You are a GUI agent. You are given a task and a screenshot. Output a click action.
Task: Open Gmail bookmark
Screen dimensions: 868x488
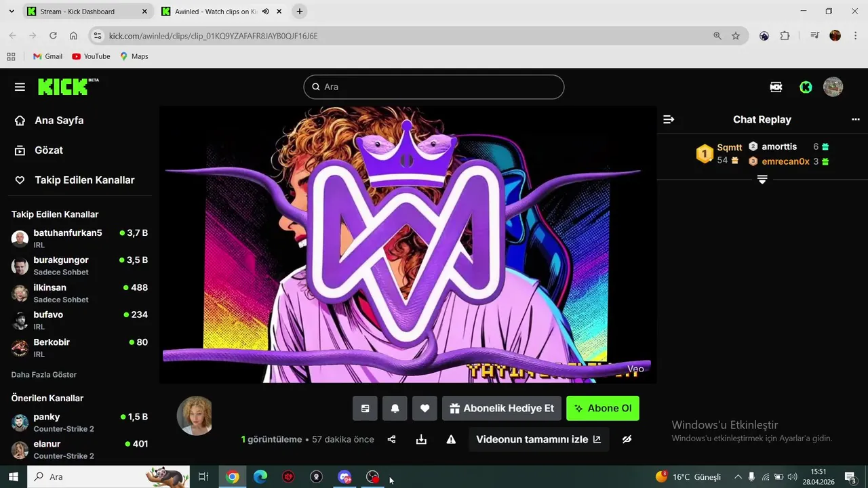pyautogui.click(x=47, y=56)
